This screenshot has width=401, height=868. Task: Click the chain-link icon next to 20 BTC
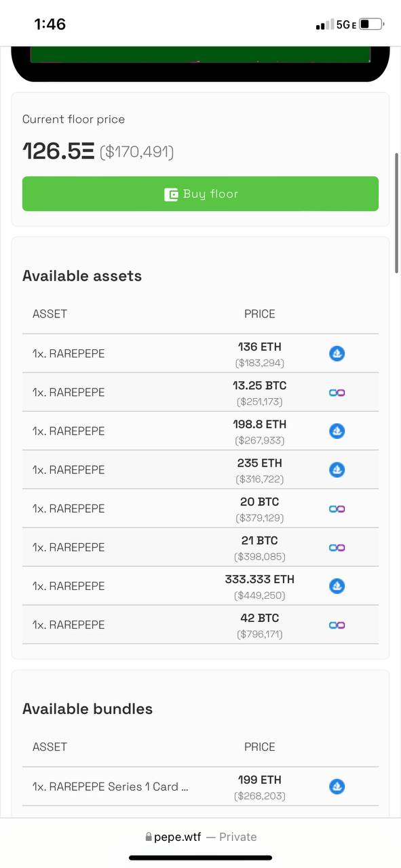pyautogui.click(x=337, y=509)
